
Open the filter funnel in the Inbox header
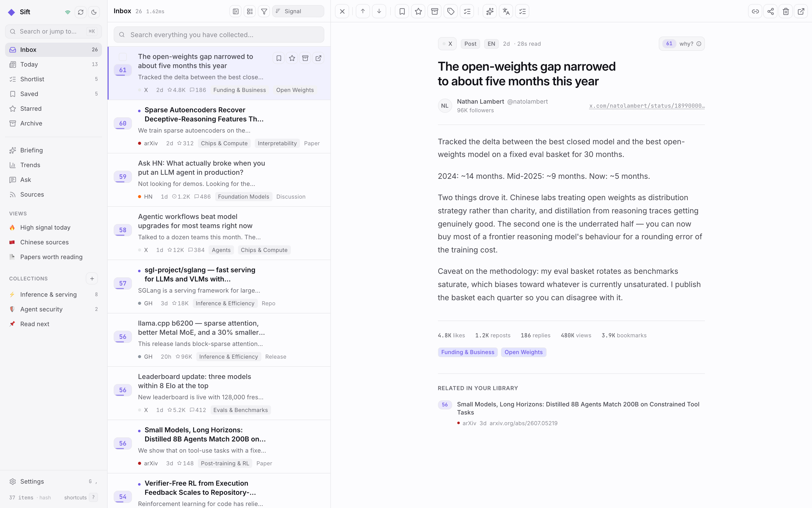[264, 11]
